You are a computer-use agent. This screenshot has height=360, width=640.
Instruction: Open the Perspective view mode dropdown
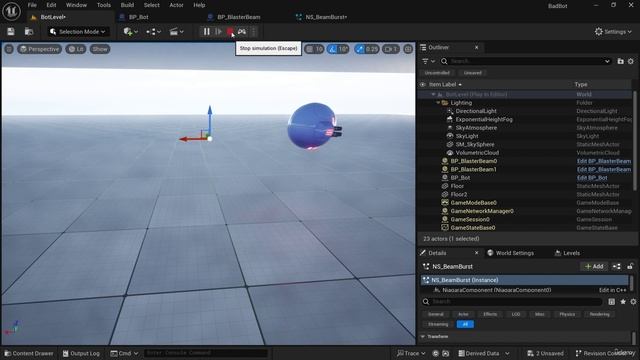pos(40,49)
